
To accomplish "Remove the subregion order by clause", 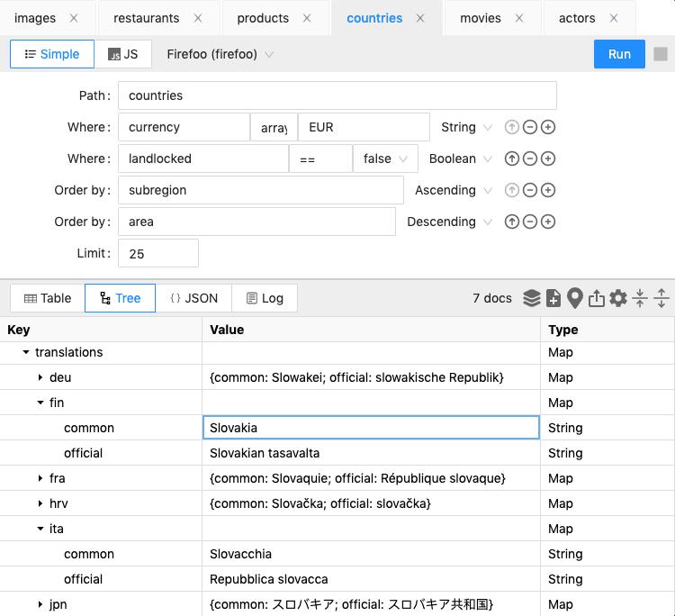I will (x=529, y=190).
